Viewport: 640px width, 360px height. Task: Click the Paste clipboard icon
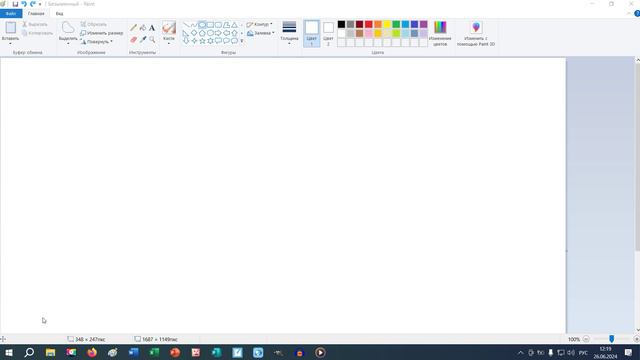(x=11, y=28)
